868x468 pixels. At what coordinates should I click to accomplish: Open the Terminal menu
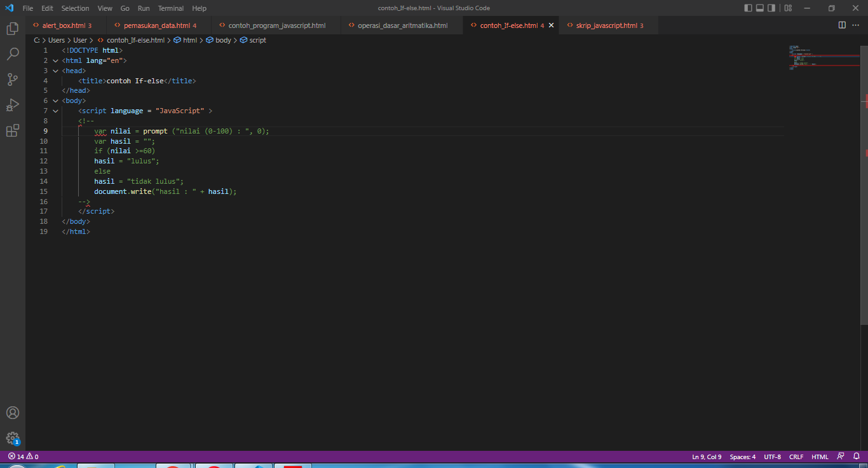[x=170, y=8]
